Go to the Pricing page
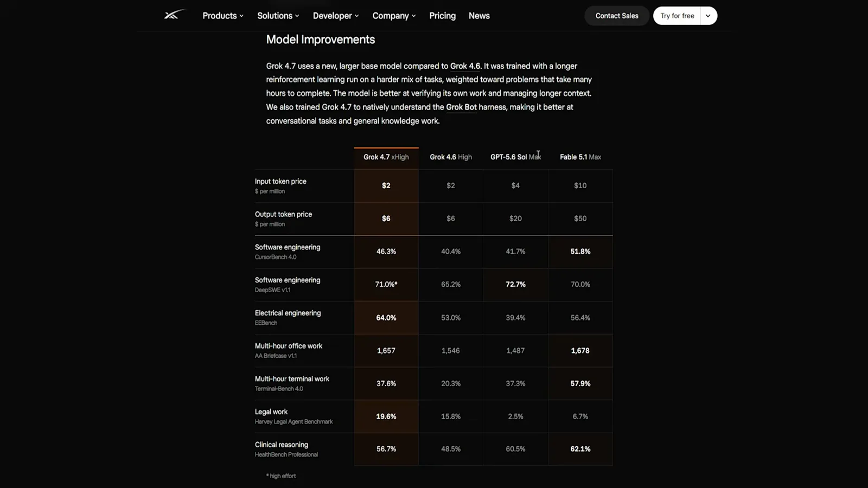This screenshot has height=488, width=868. point(442,16)
